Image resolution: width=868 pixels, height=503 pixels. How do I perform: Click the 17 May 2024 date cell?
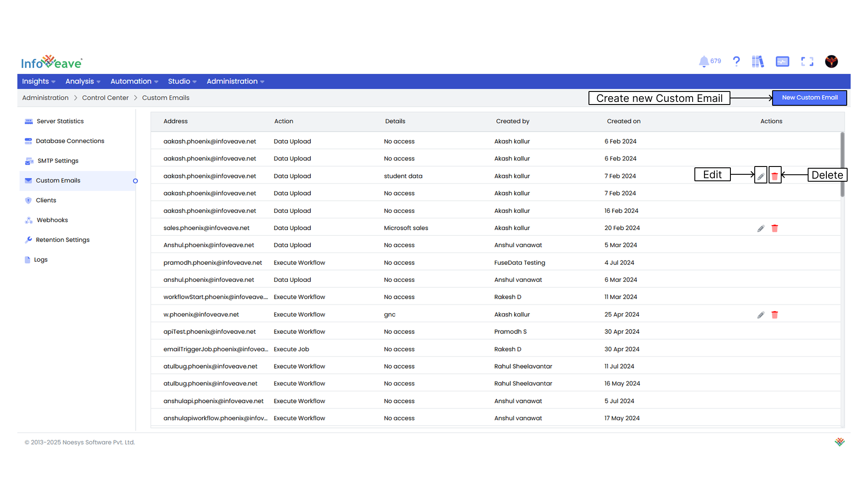pos(622,418)
